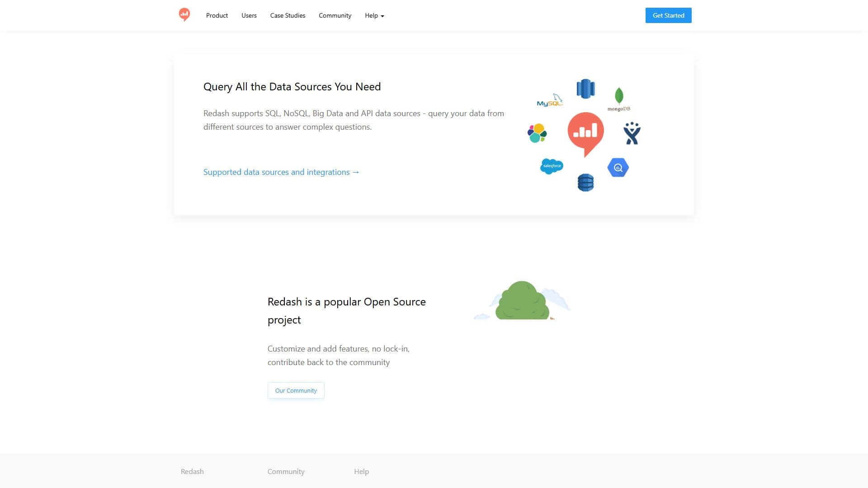The width and height of the screenshot is (868, 488).
Task: Click the mongoDB leaf logo
Action: pos(618,99)
